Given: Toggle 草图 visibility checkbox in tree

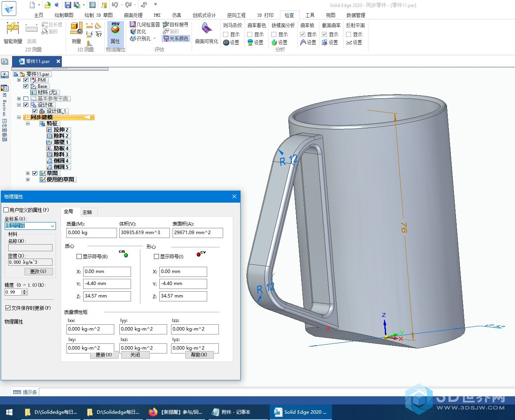Looking at the screenshot, I should (x=35, y=173).
